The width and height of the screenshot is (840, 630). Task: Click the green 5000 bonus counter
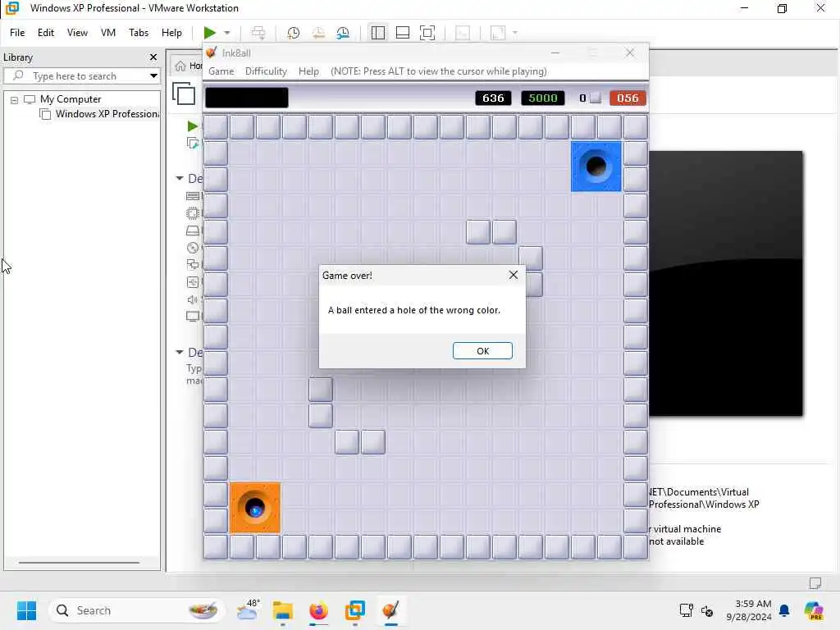tap(543, 98)
